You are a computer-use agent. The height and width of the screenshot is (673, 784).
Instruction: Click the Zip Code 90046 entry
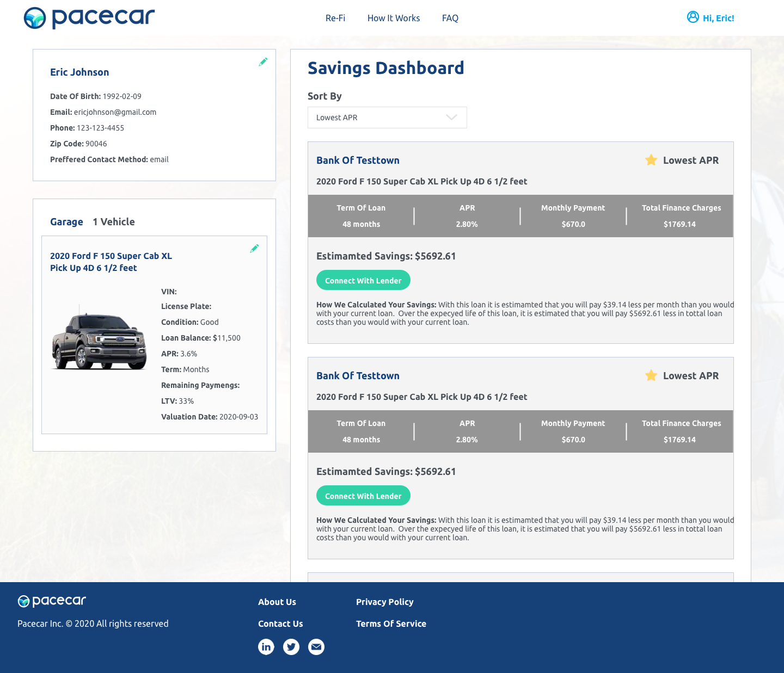click(x=78, y=144)
